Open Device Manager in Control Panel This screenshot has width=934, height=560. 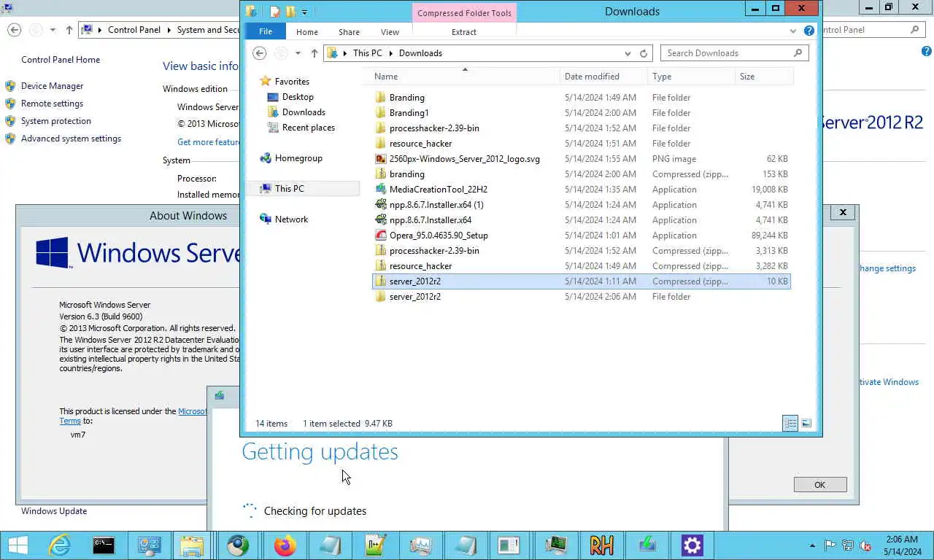point(52,86)
